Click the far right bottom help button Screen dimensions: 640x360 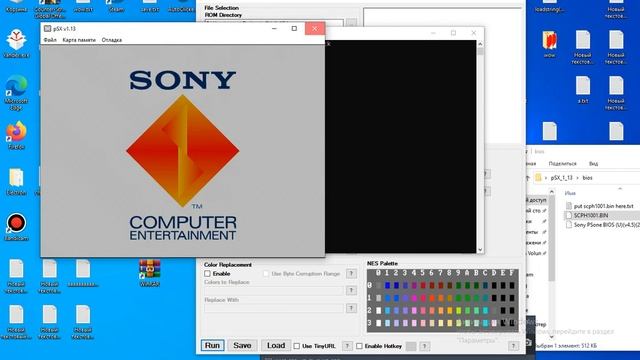pyautogui.click(x=513, y=346)
